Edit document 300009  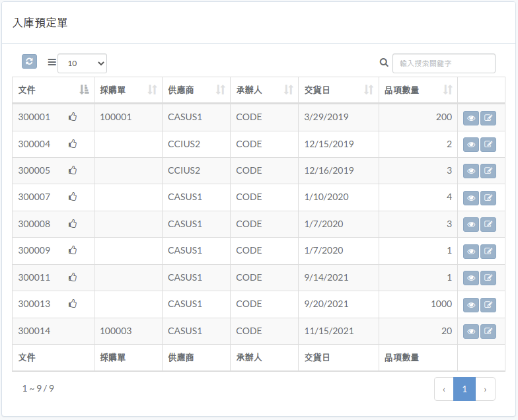[488, 252]
